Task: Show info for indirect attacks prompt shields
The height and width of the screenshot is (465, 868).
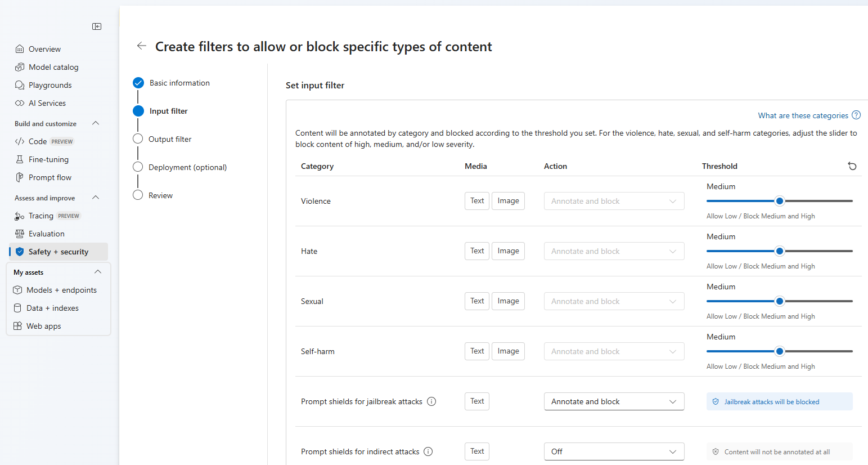Action: (428, 451)
